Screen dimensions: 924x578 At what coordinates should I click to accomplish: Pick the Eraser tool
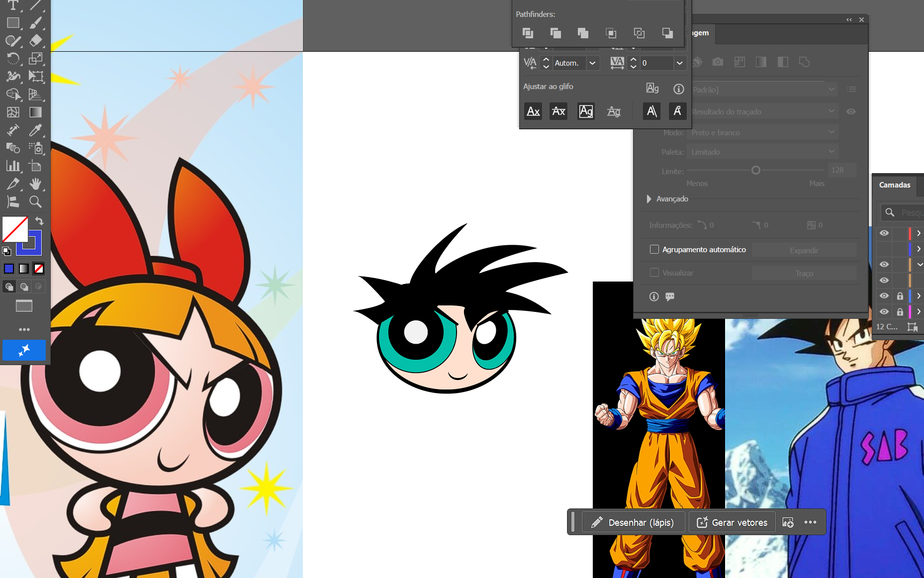click(35, 40)
